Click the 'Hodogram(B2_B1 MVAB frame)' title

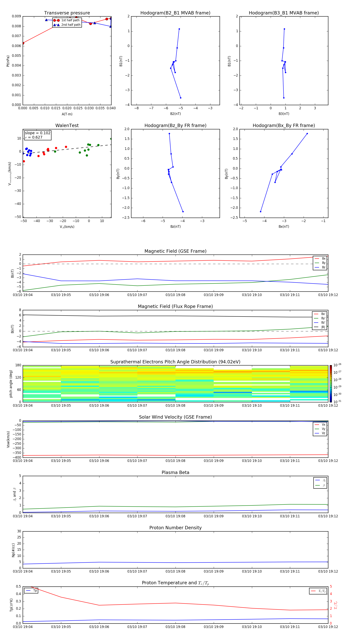(x=175, y=13)
